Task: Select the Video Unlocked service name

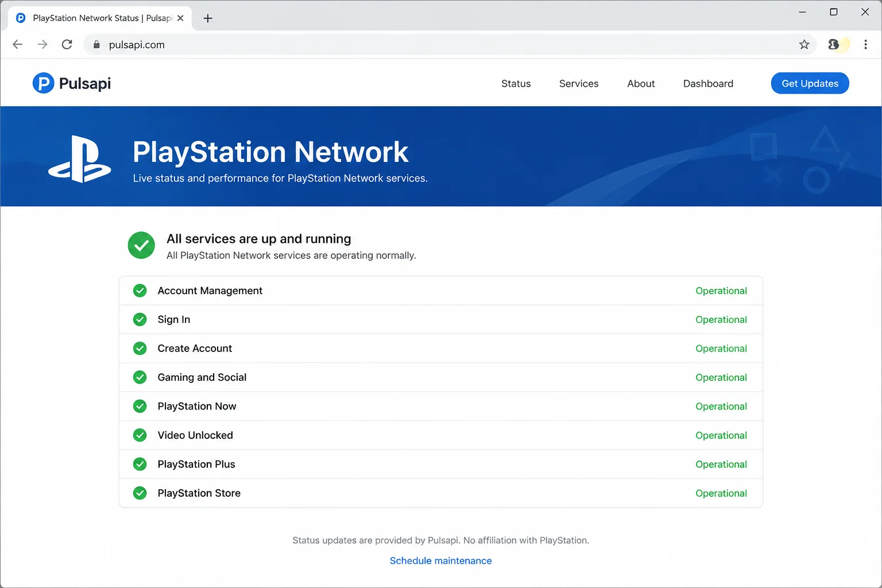Action: (x=195, y=435)
